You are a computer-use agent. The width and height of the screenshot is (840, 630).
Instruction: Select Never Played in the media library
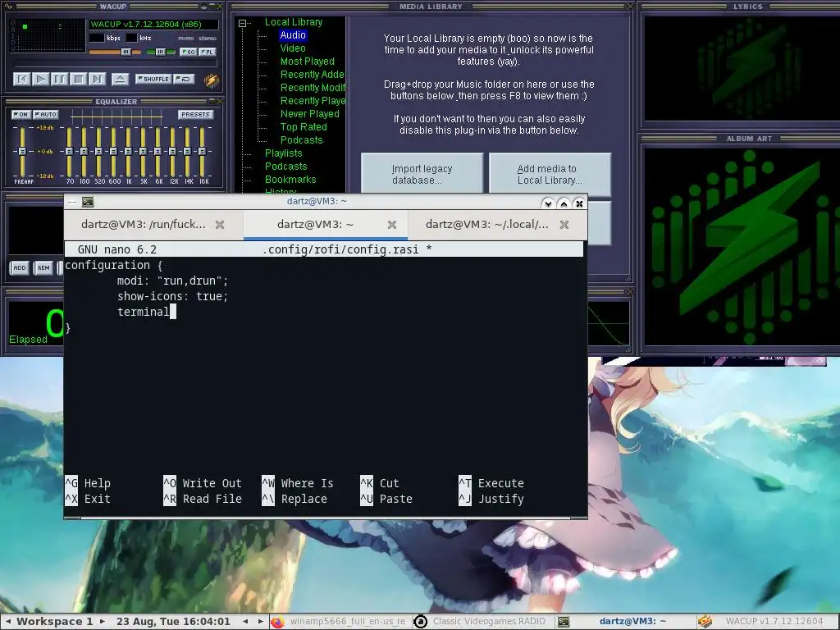[309, 113]
